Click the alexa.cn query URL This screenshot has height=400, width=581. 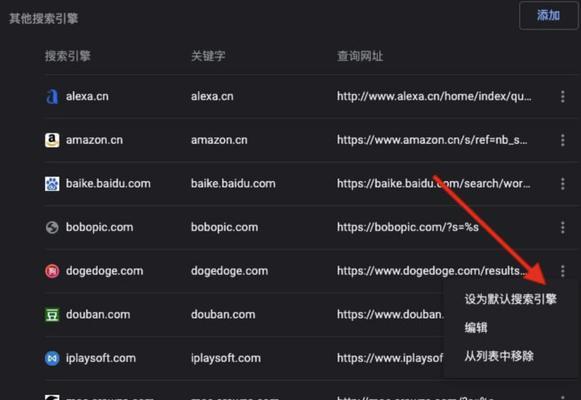click(434, 96)
